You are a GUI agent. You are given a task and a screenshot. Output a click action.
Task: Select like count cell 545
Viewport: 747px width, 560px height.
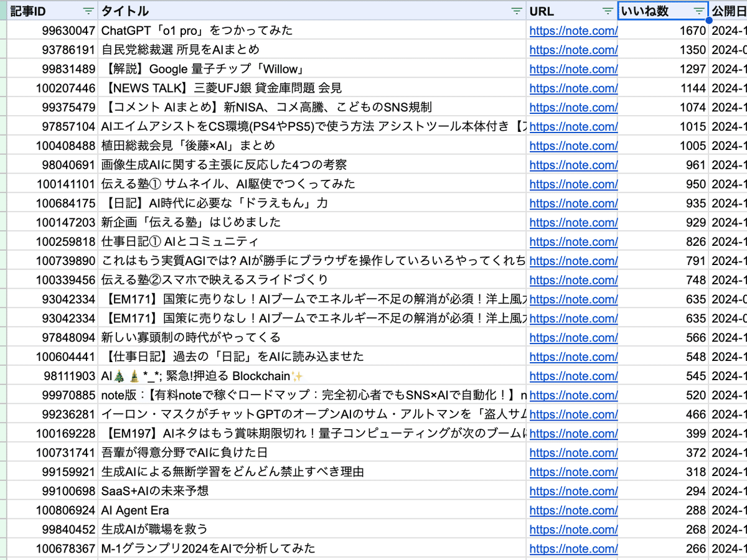coord(663,376)
